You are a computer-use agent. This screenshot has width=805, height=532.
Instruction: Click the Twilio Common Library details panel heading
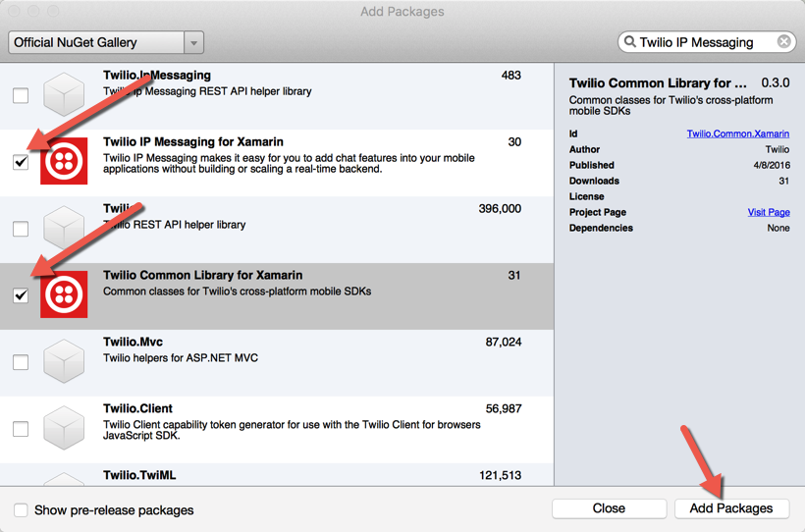pos(658,82)
